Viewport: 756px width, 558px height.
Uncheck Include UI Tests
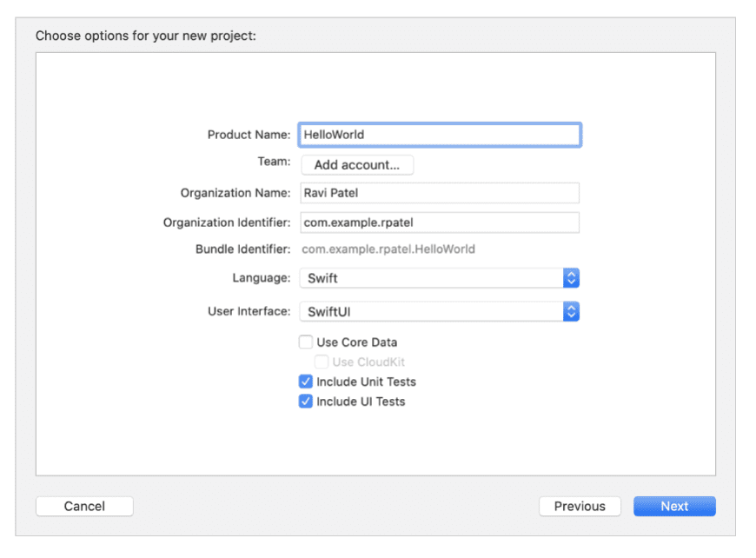306,402
